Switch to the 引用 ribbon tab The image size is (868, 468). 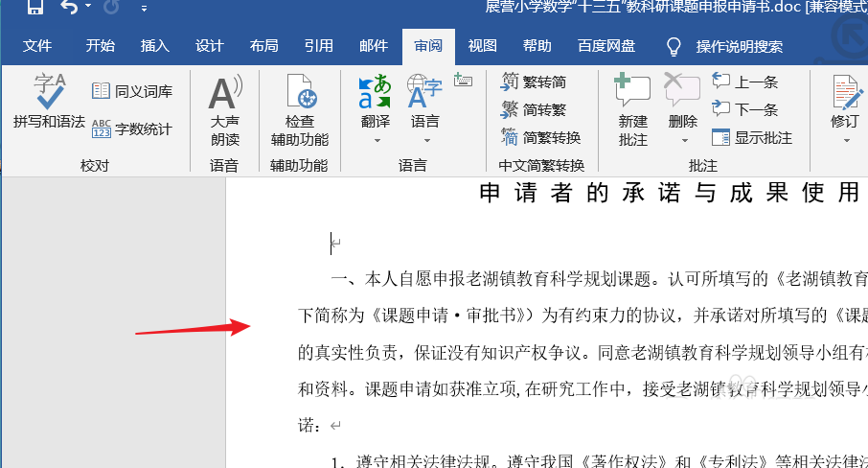point(318,46)
